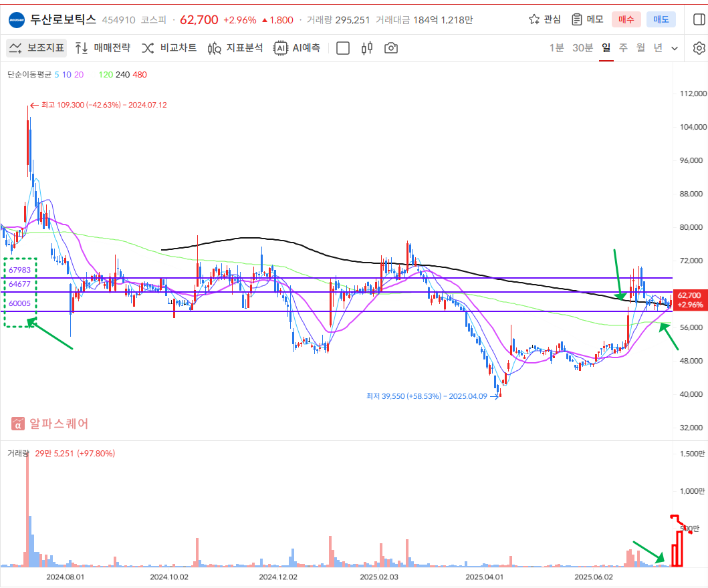Click the ▲1,800 price change value
This screenshot has height=588, width=708.
click(x=277, y=20)
